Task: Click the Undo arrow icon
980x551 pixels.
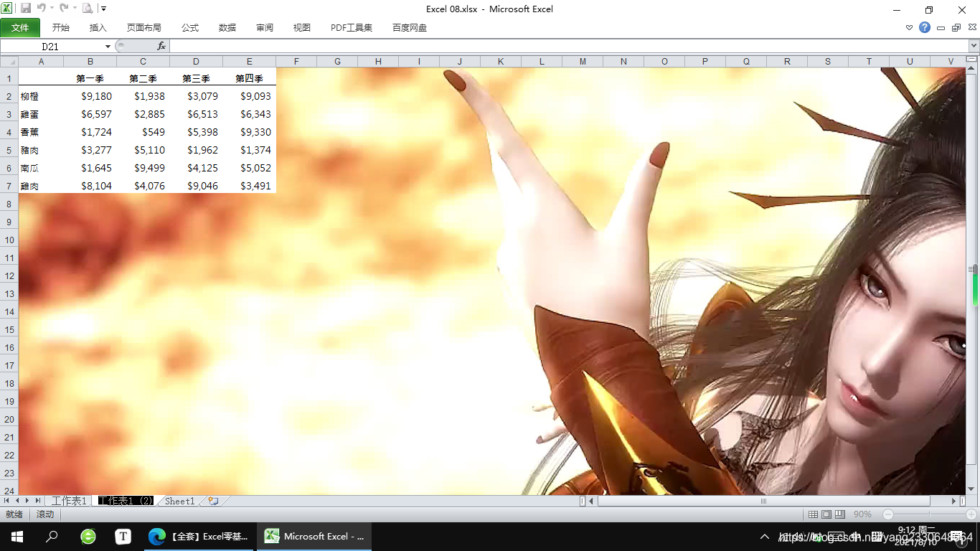Action: point(42,9)
